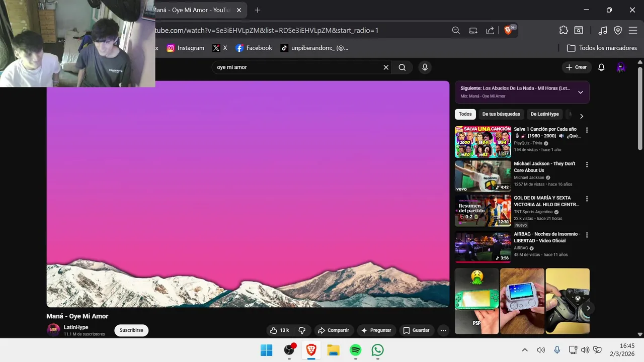Open the YouTube account avatar menu
This screenshot has width=644, height=362.
[x=621, y=67]
